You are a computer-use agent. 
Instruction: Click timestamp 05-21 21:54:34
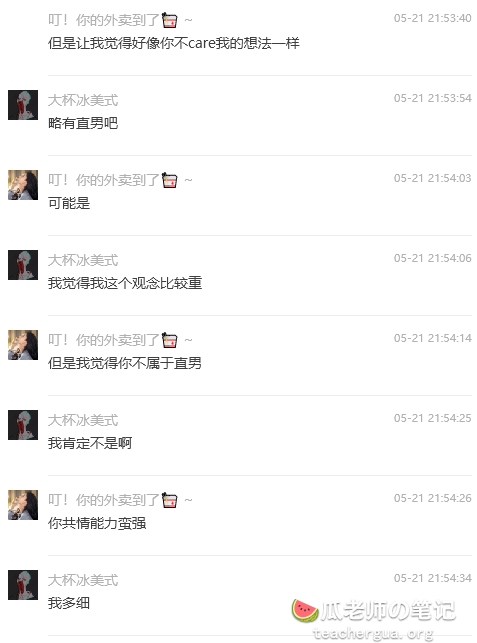432,578
